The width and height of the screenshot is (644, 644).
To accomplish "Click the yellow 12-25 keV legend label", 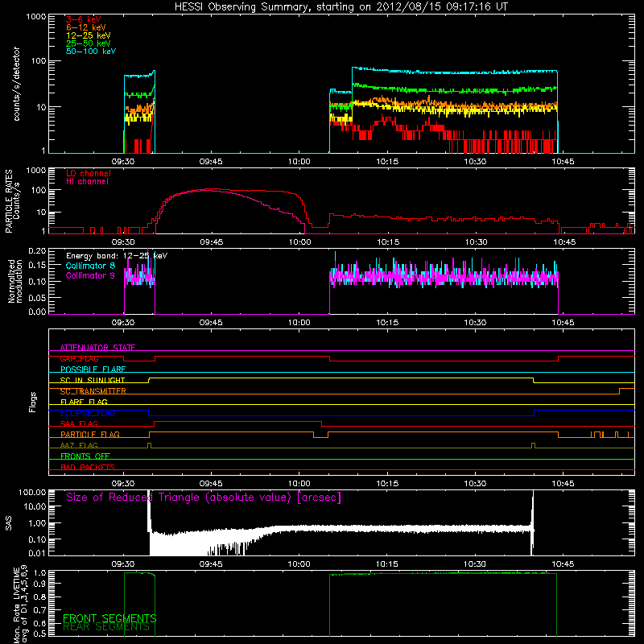I will coord(89,35).
